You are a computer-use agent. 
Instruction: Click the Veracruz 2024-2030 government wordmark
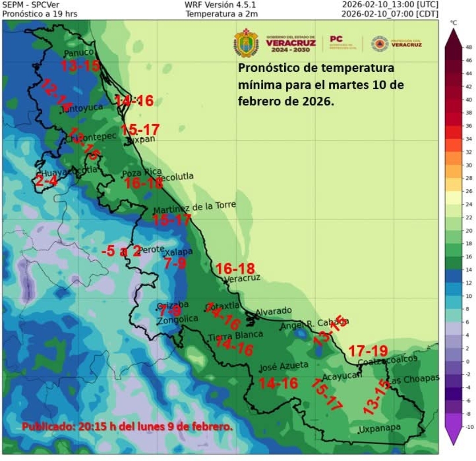291,43
